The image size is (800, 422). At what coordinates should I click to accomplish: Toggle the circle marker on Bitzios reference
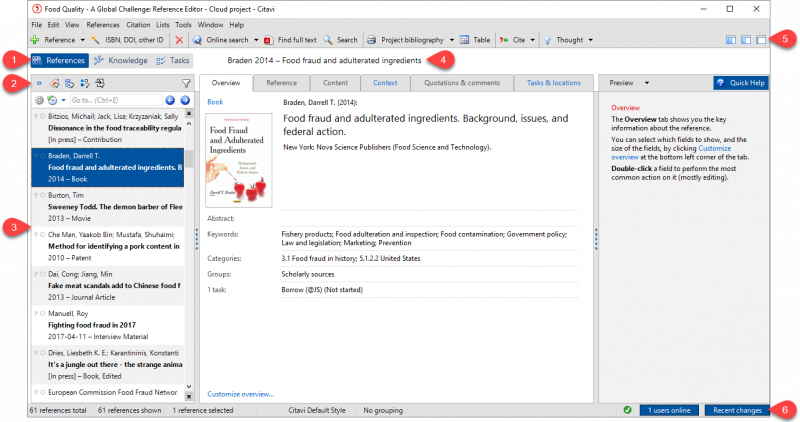[42, 116]
